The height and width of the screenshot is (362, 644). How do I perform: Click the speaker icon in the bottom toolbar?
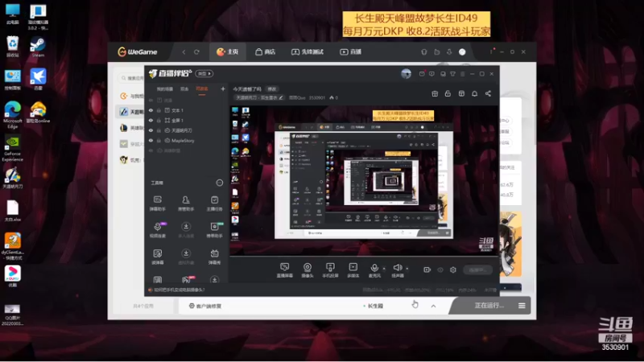397,268
